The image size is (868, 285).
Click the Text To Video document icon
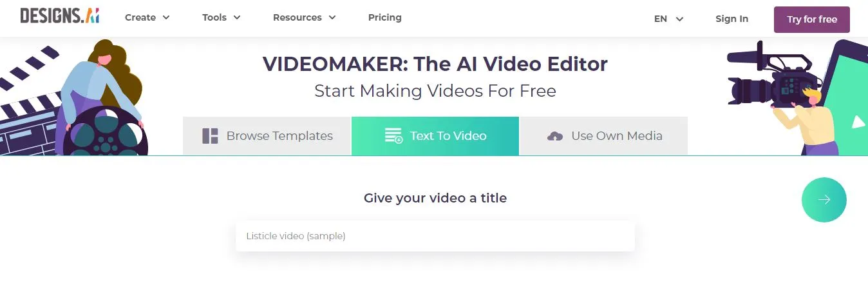(393, 136)
